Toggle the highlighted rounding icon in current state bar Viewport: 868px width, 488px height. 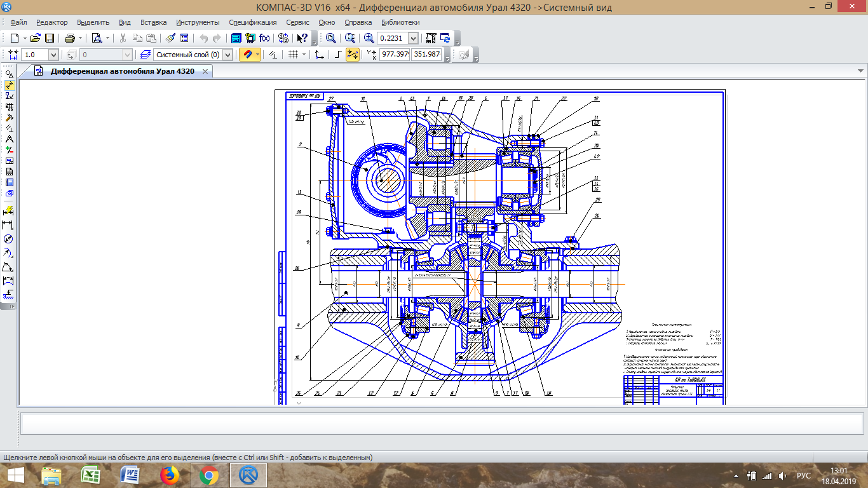353,55
